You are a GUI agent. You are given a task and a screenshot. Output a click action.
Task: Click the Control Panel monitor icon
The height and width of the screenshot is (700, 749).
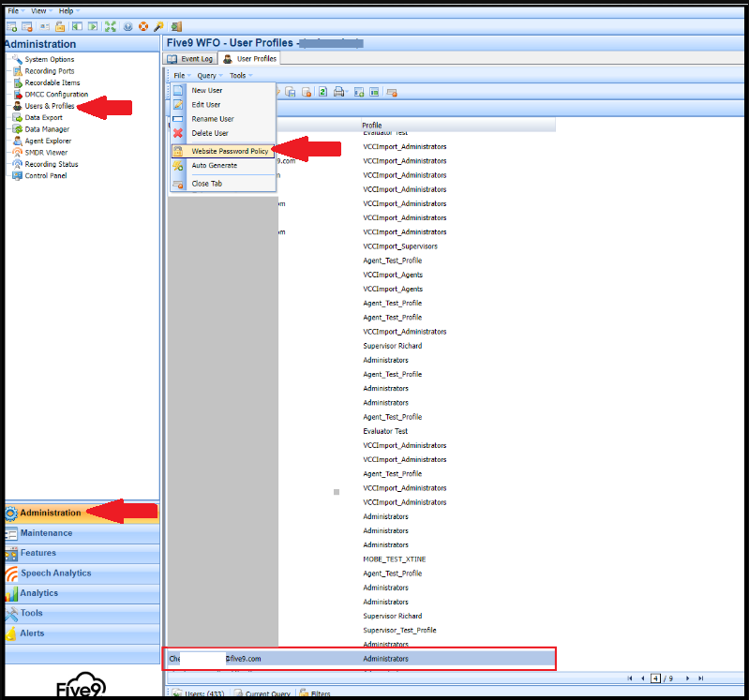click(x=17, y=176)
